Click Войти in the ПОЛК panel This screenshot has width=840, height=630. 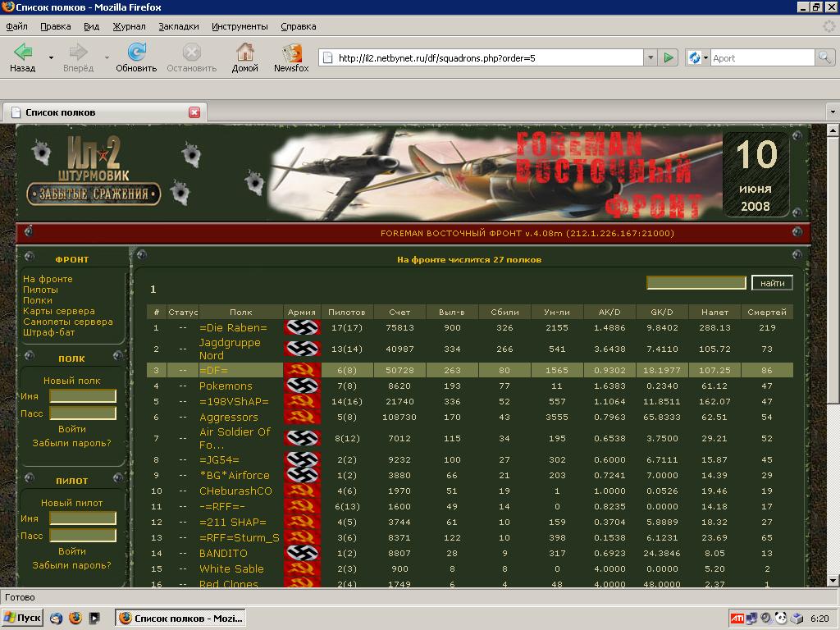(72, 429)
